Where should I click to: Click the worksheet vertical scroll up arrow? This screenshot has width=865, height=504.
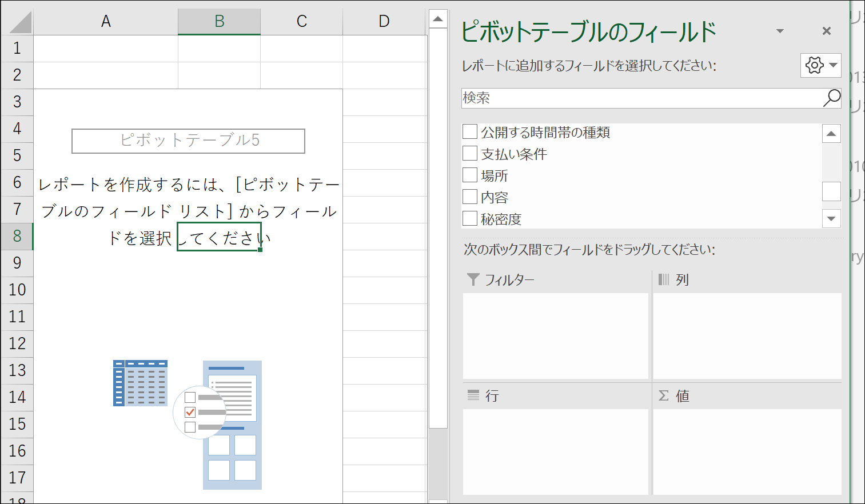[x=437, y=19]
